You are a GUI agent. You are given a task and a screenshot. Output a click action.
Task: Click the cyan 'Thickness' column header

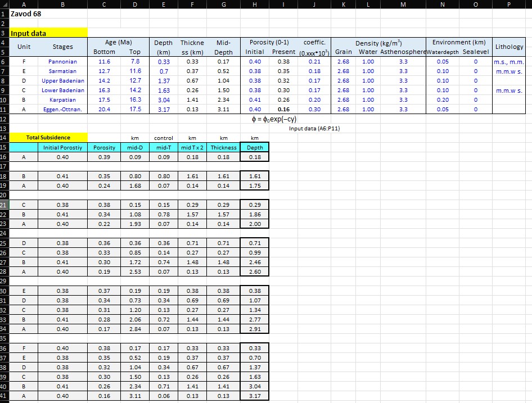click(x=224, y=148)
